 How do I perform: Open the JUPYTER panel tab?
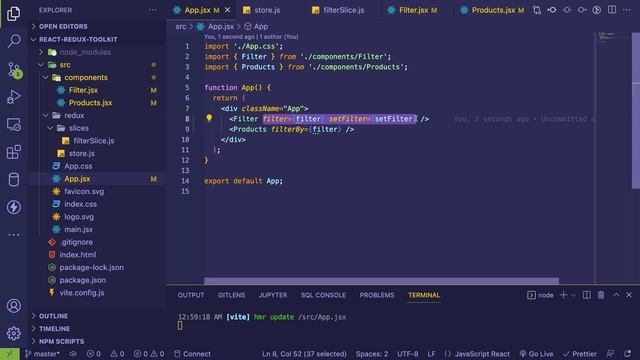tap(273, 295)
